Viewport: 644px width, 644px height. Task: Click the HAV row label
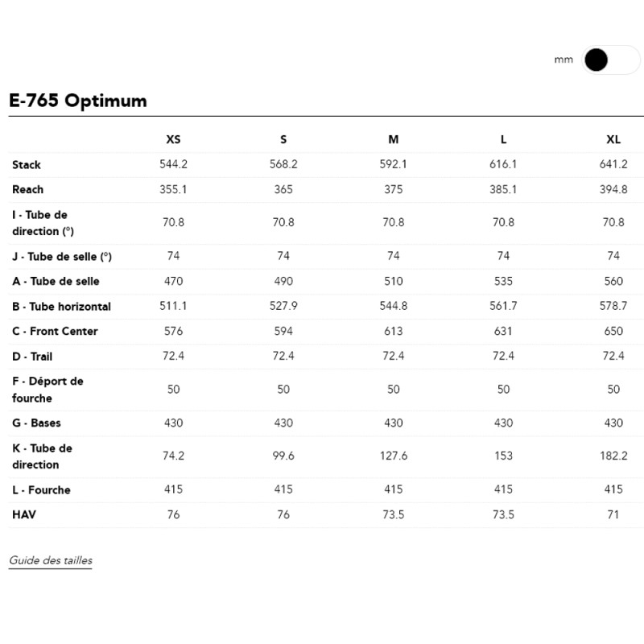(24, 515)
